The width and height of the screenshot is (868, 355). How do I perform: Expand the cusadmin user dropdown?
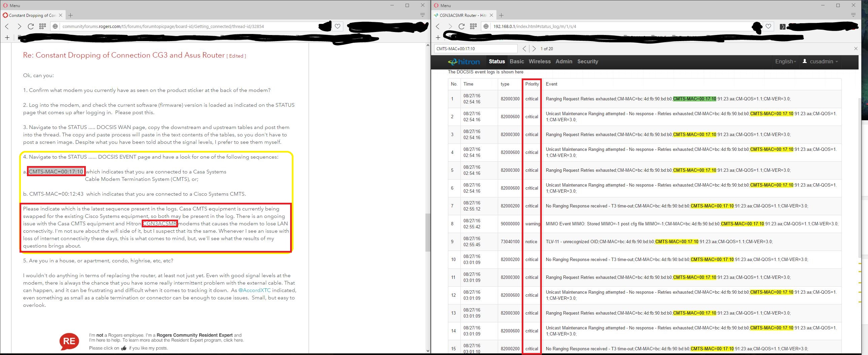click(x=820, y=61)
